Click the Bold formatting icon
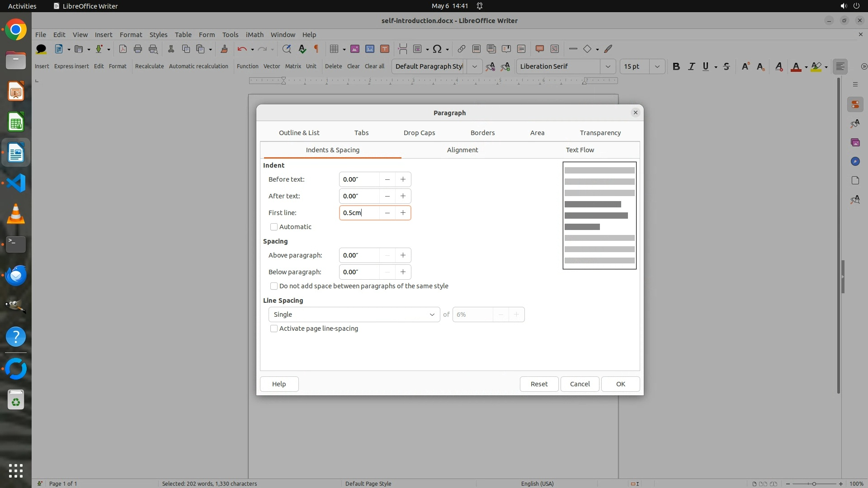 [x=676, y=66]
